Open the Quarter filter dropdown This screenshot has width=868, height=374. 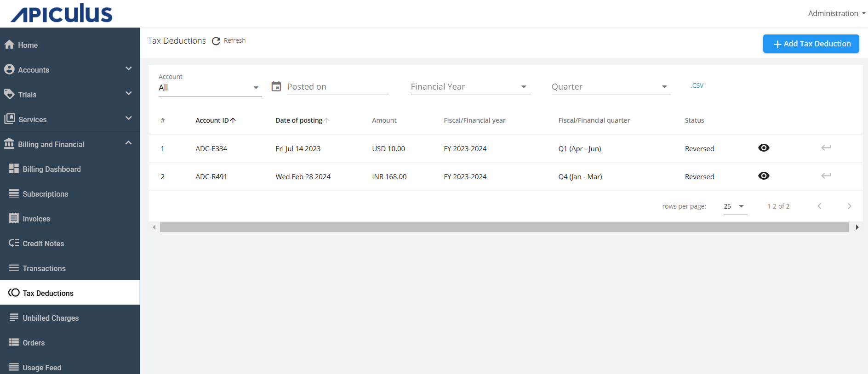click(610, 87)
